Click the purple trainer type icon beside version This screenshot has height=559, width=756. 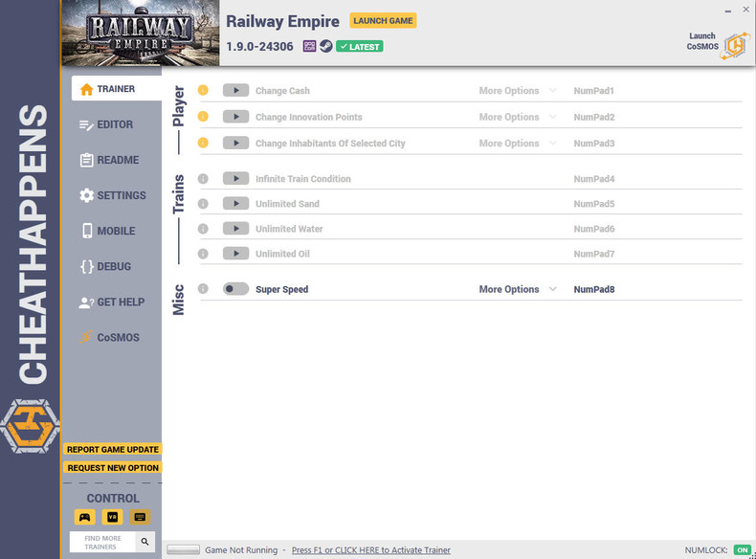[309, 46]
